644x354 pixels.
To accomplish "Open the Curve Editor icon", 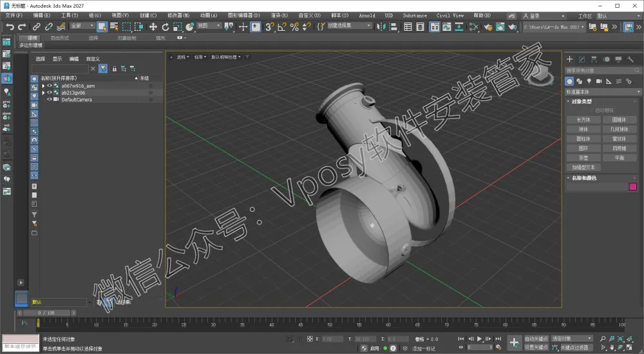I will (x=446, y=27).
